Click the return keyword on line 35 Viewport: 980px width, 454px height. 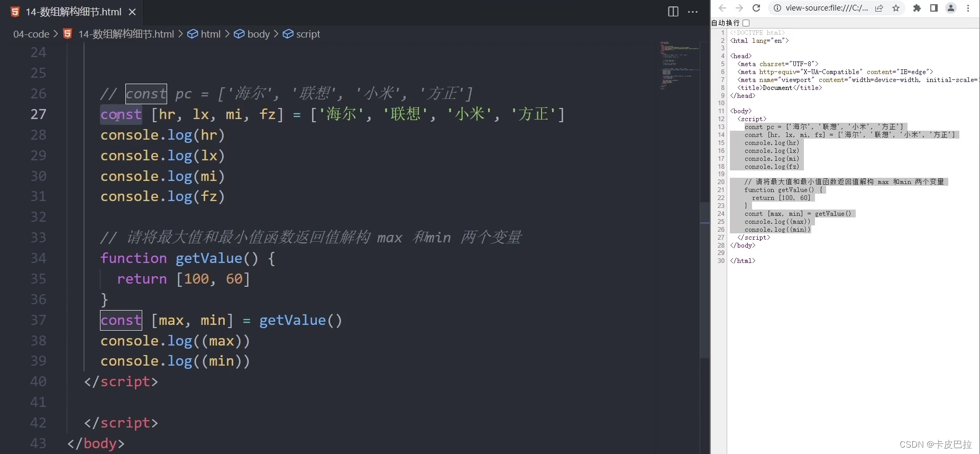142,279
